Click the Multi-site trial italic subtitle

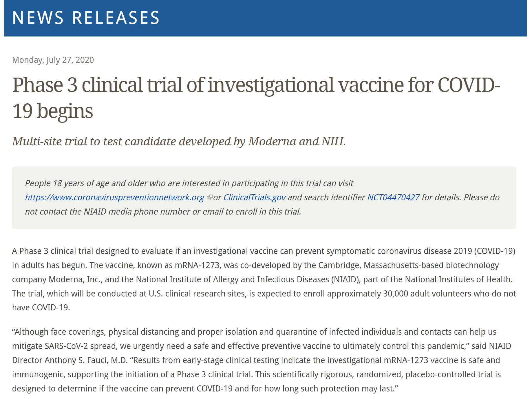(179, 141)
